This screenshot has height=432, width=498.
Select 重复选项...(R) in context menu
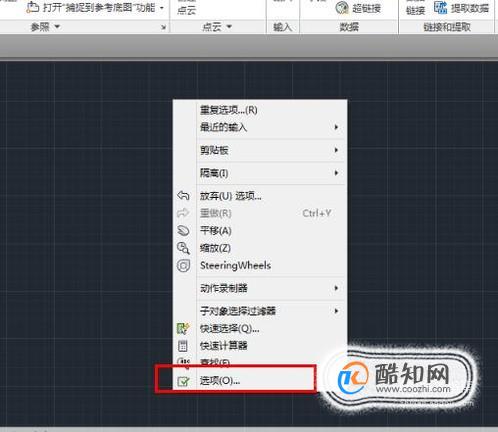tap(229, 110)
